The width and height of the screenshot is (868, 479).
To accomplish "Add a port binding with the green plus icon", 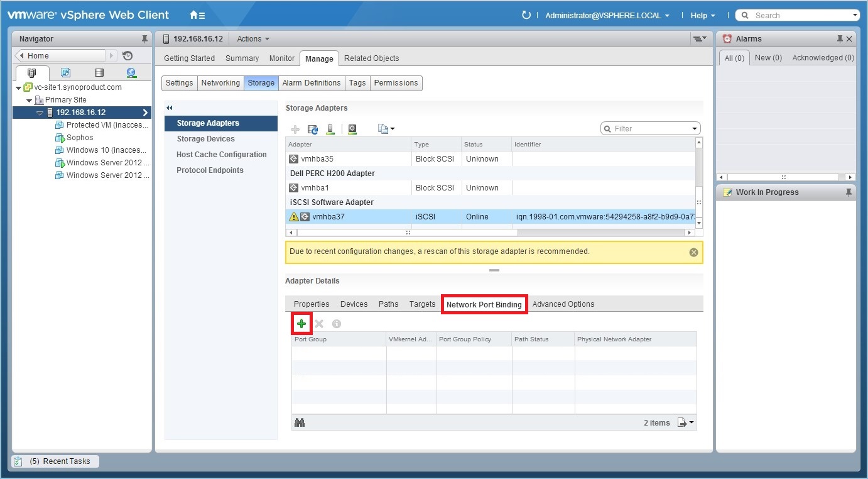I will click(301, 323).
